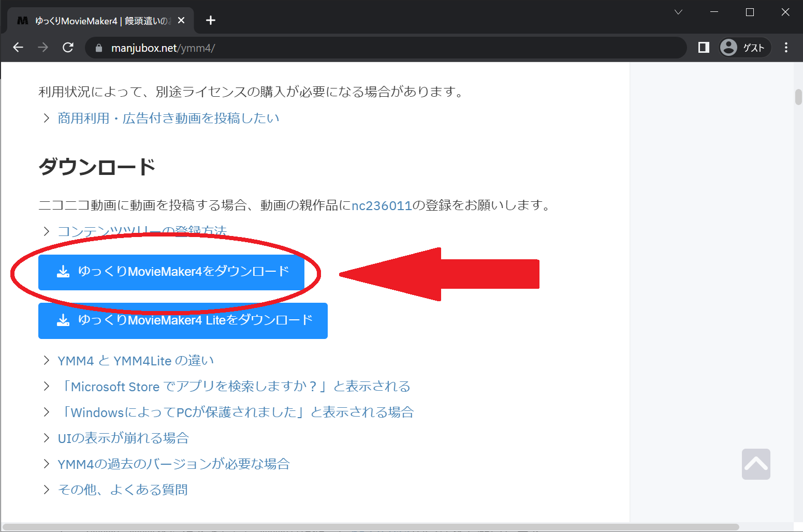The width and height of the screenshot is (803, 532).
Task: Close the ゆっくりMovieMaker4 tab
Action: 181,21
